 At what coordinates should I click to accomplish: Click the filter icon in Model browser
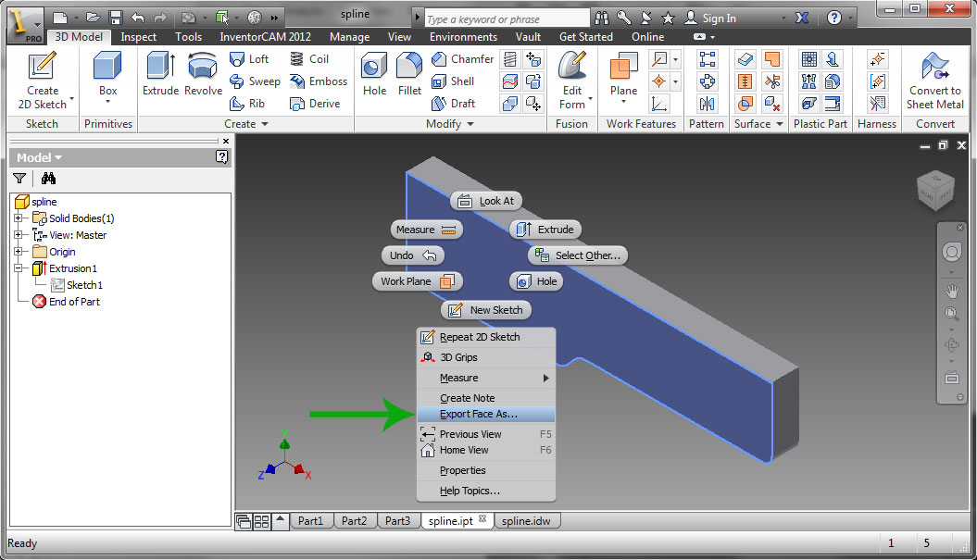(x=20, y=179)
